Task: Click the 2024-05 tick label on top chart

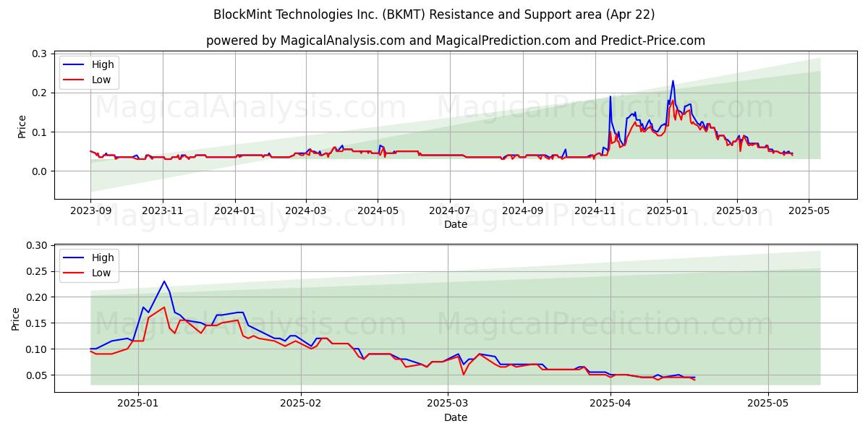Action: pyautogui.click(x=378, y=210)
